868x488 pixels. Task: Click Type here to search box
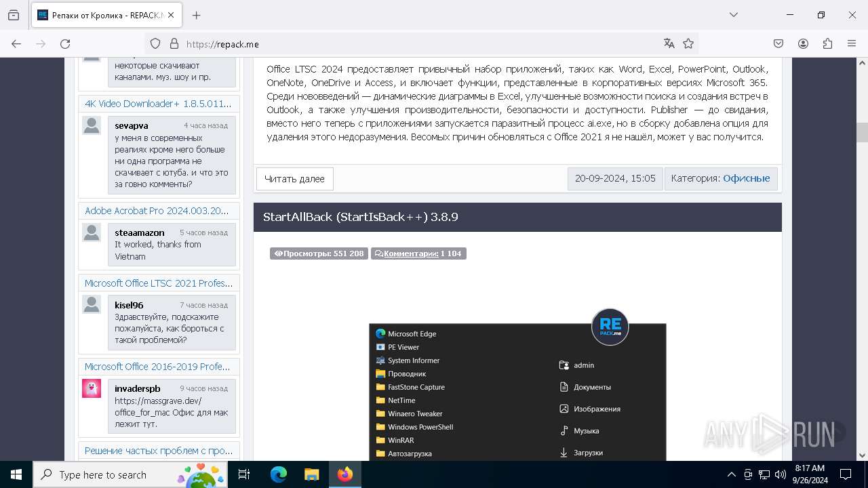[130, 474]
